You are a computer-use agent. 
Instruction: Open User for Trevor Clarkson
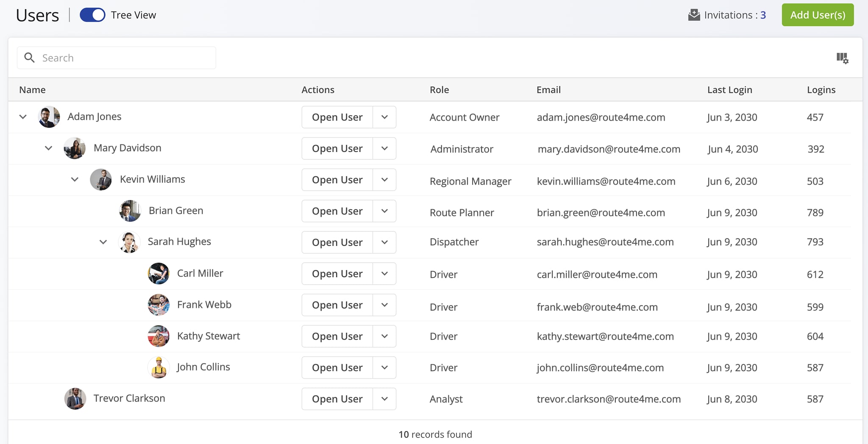pos(337,399)
